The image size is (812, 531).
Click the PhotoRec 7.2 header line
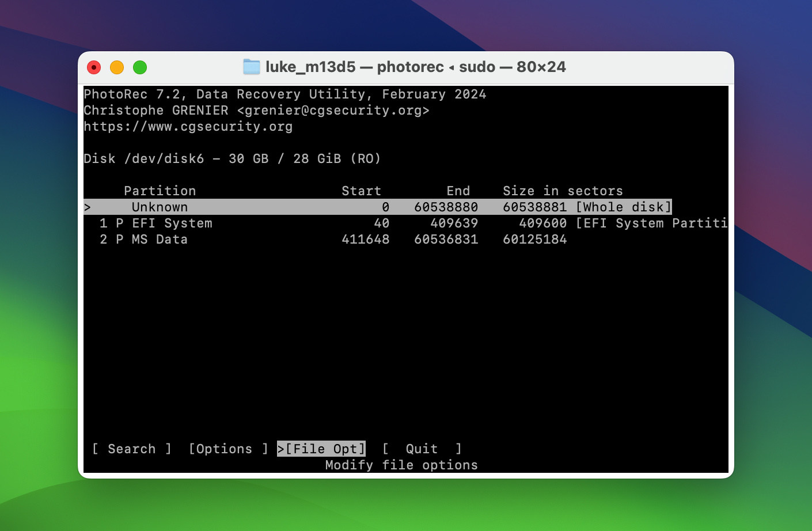(x=285, y=94)
